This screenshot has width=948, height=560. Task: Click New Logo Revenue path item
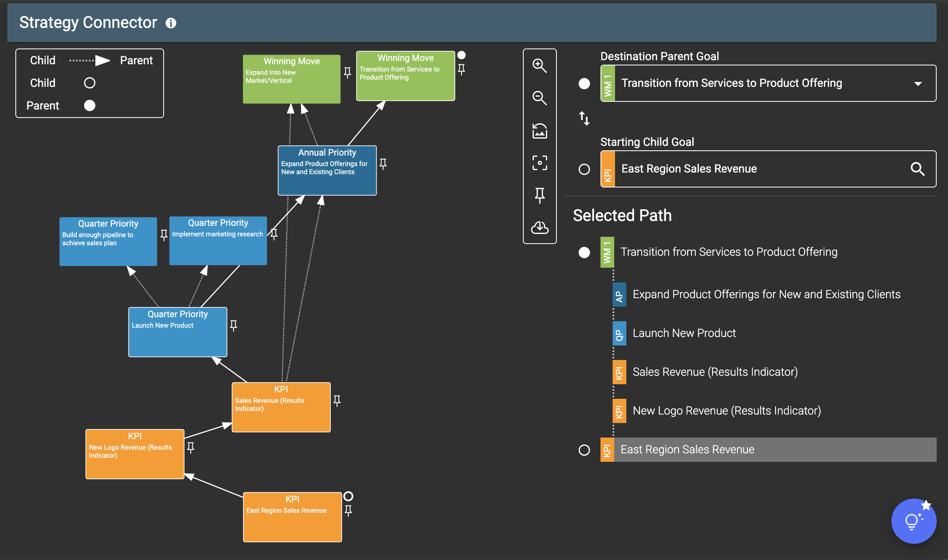727,411
